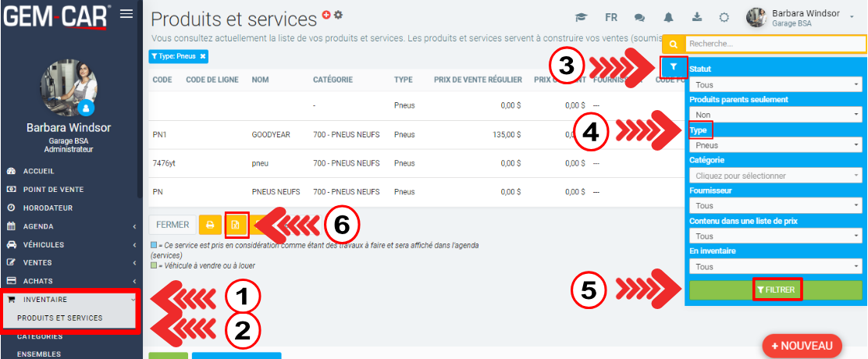The image size is (868, 359).
Task: Click the yellow print button
Action: click(x=209, y=225)
